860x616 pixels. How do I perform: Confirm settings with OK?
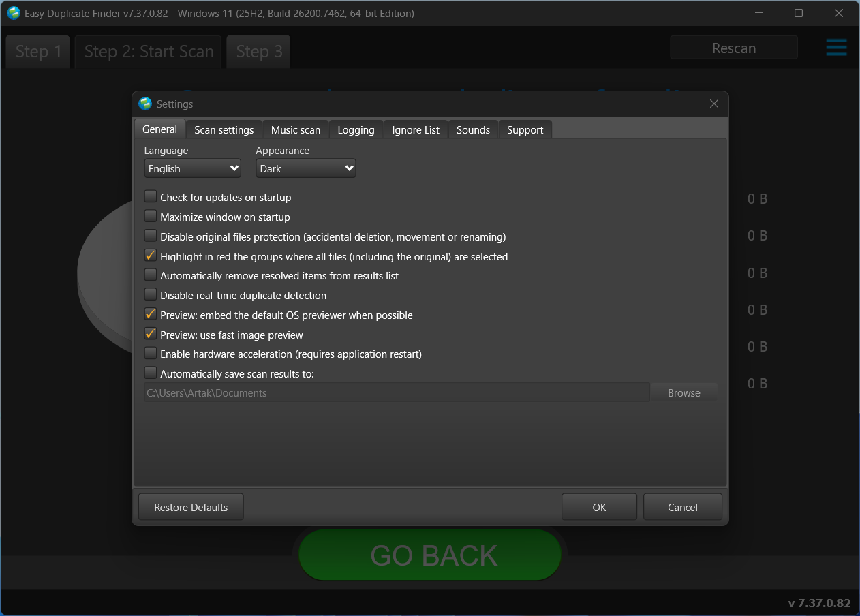(599, 507)
